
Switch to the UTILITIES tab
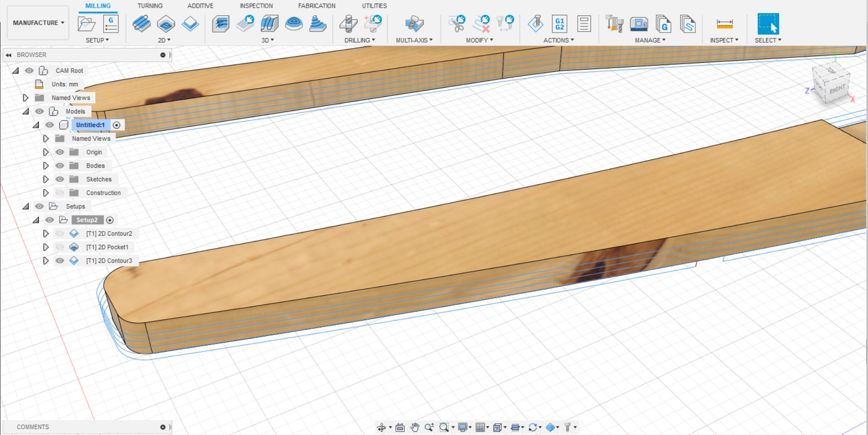pos(374,6)
